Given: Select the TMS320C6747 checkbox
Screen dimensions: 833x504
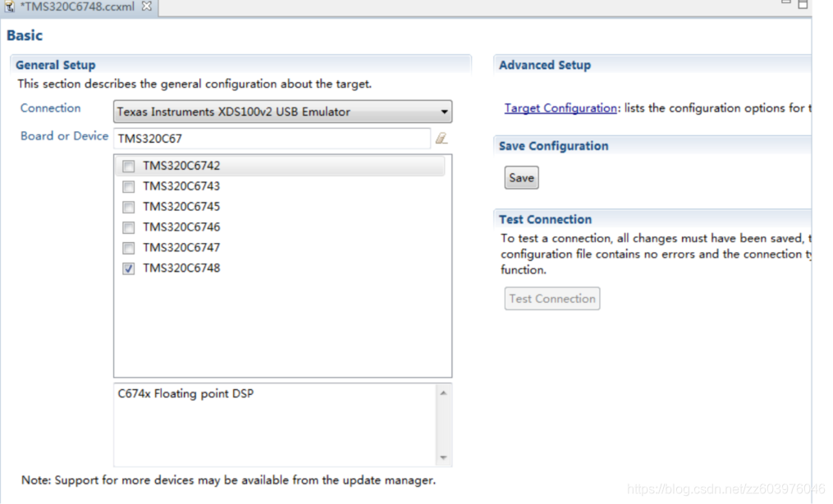Looking at the screenshot, I should (x=128, y=248).
